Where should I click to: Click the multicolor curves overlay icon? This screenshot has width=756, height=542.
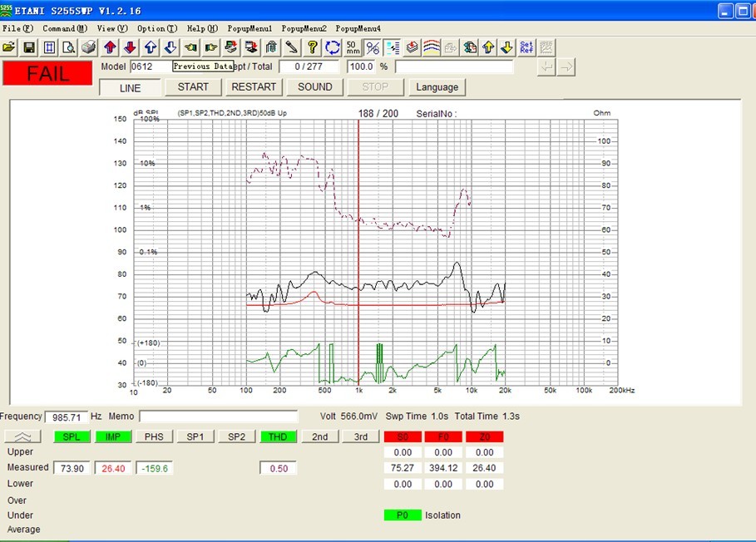point(431,47)
